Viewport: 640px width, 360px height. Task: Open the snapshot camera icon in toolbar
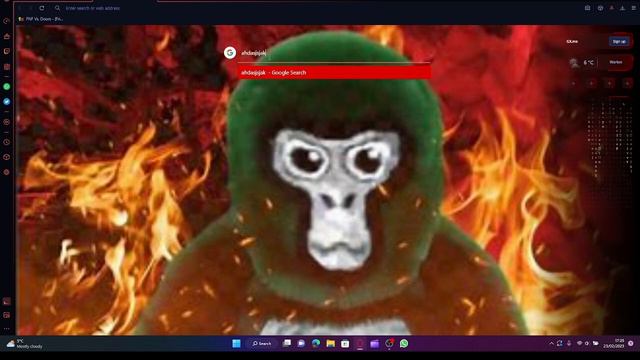[587, 8]
